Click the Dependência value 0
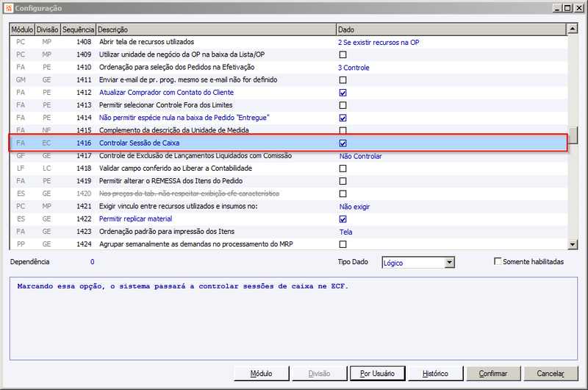 point(93,262)
